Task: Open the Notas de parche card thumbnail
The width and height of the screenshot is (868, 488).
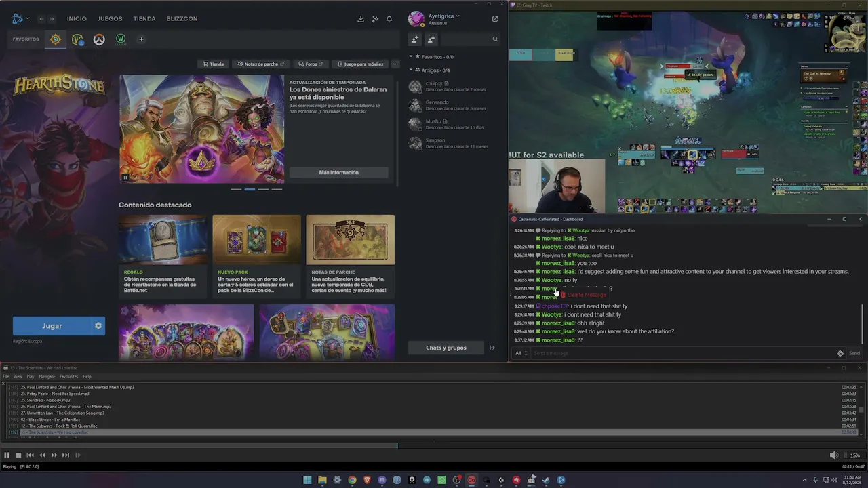Action: tap(350, 239)
